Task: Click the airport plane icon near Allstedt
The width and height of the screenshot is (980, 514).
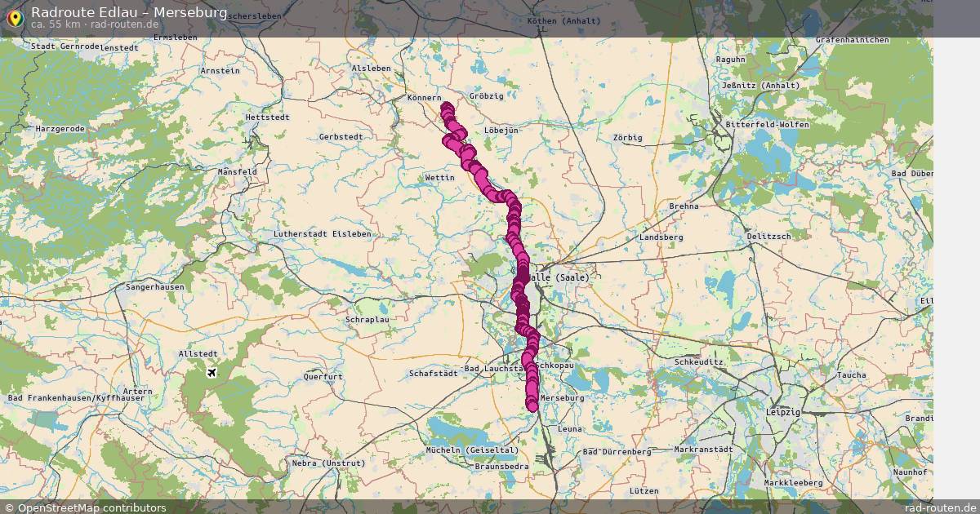Action: (x=212, y=373)
